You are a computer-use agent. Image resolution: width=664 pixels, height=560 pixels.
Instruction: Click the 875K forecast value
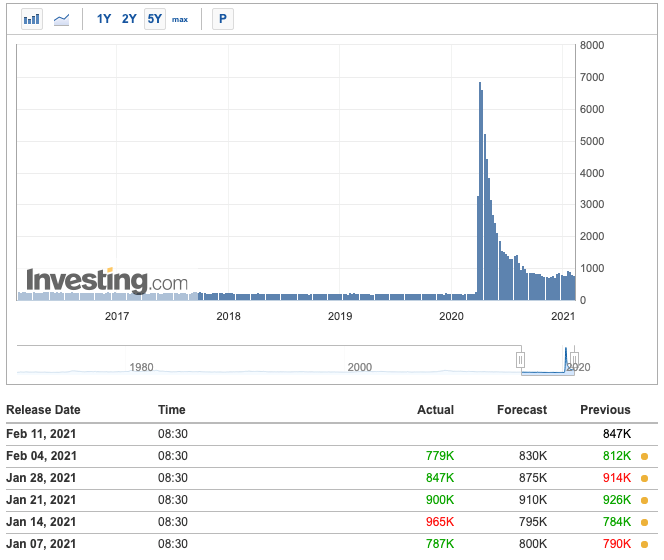[x=533, y=478]
